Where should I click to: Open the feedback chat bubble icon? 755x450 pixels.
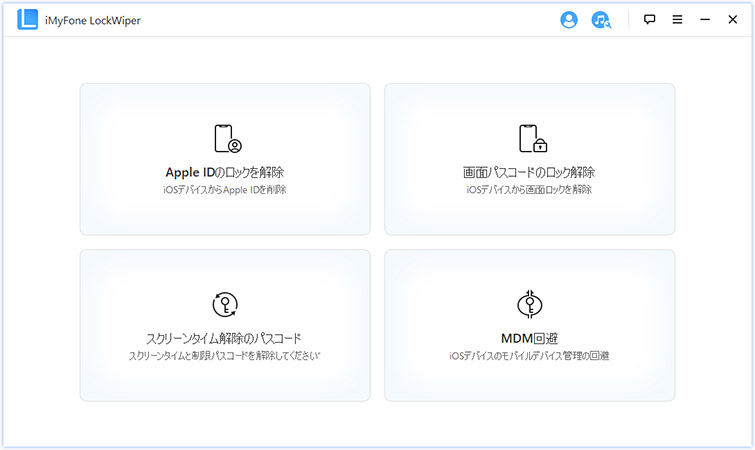pyautogui.click(x=650, y=19)
